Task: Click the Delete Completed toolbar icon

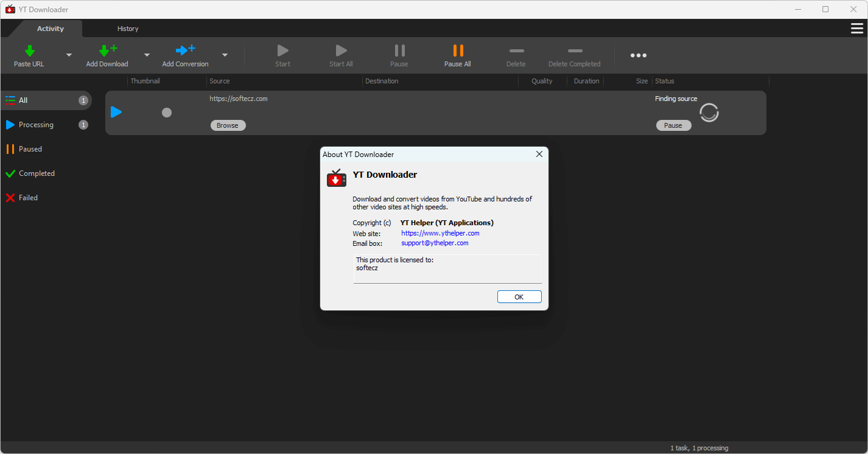Action: tap(574, 51)
